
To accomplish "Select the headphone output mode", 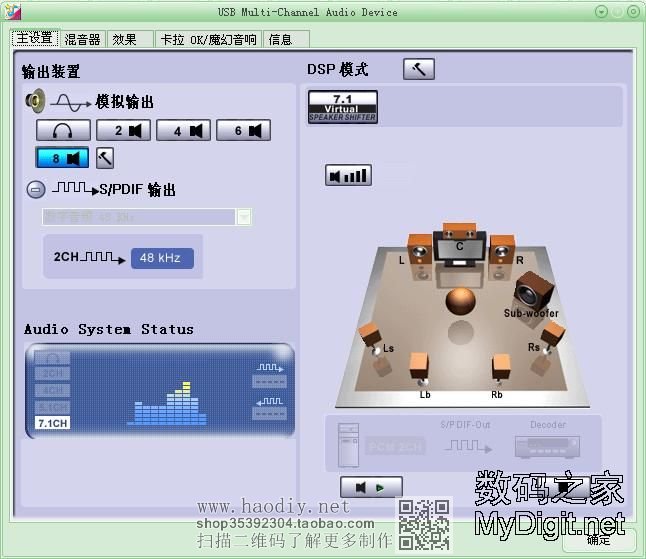I will point(63,130).
